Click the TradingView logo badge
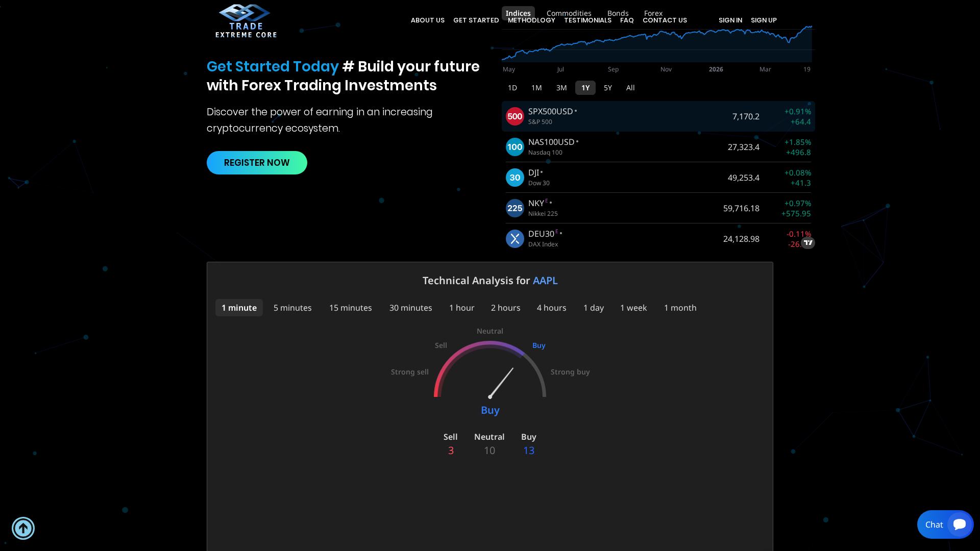Viewport: 980px width, 551px height. (808, 243)
